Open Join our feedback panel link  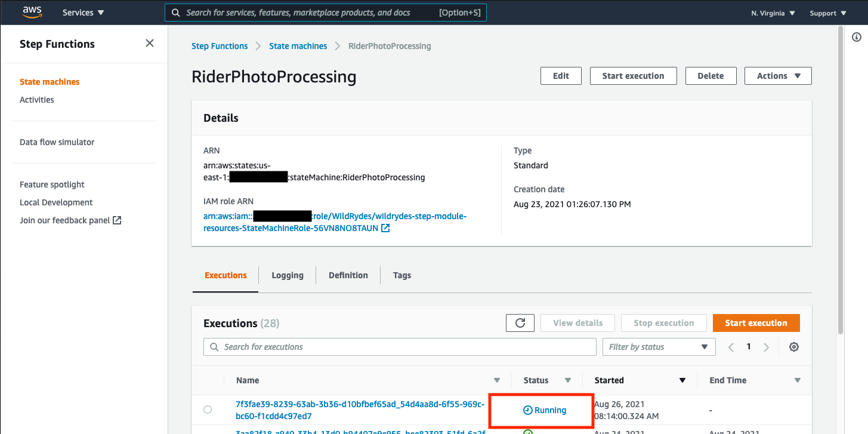coord(65,220)
